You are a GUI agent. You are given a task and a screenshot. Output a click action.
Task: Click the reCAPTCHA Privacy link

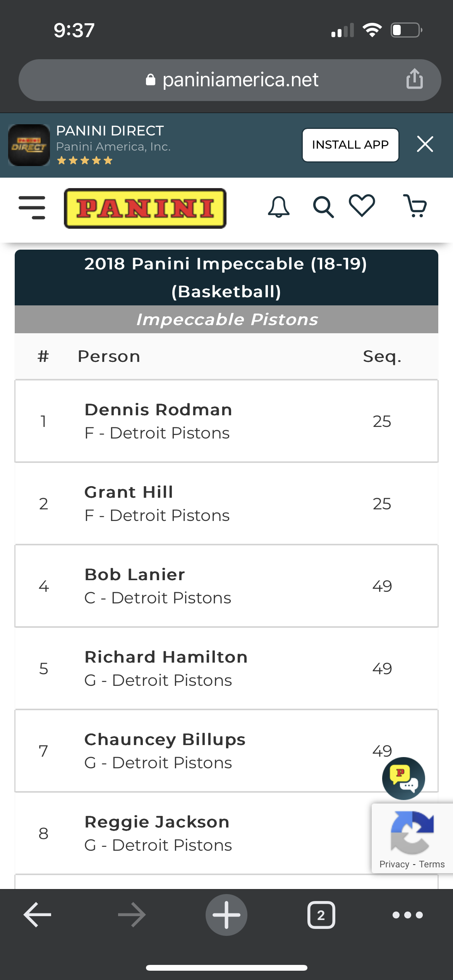[394, 864]
